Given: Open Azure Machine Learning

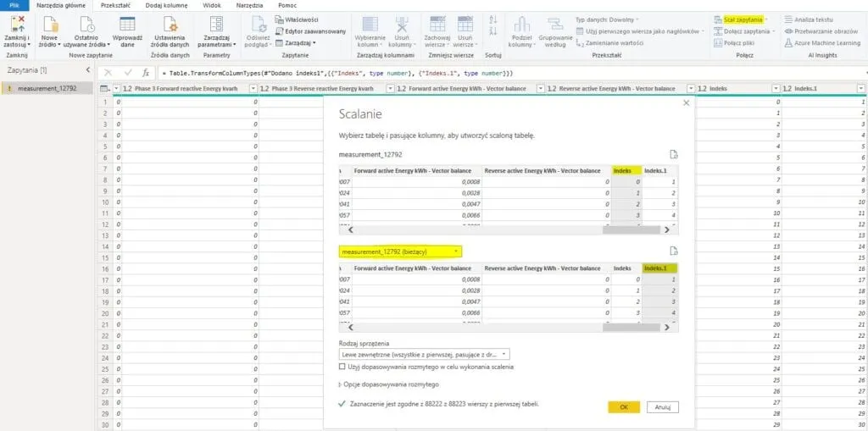Looking at the screenshot, I should point(822,42).
